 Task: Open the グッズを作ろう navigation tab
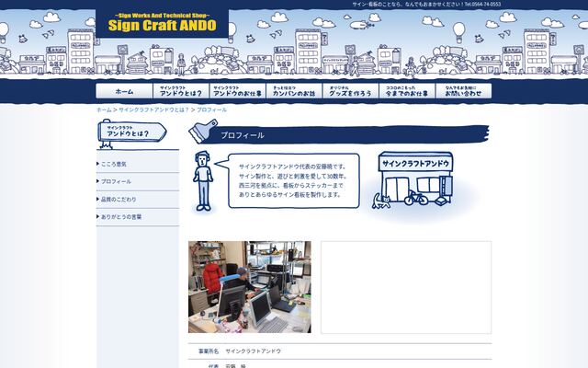(350, 91)
